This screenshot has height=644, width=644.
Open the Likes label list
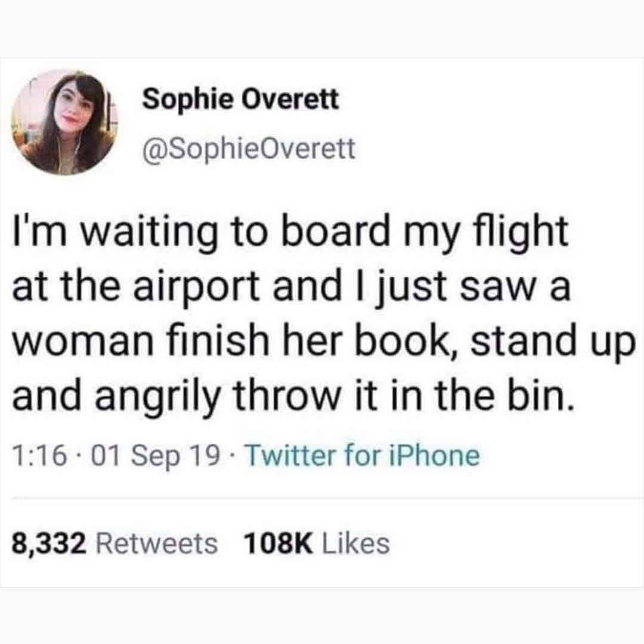pos(355,544)
